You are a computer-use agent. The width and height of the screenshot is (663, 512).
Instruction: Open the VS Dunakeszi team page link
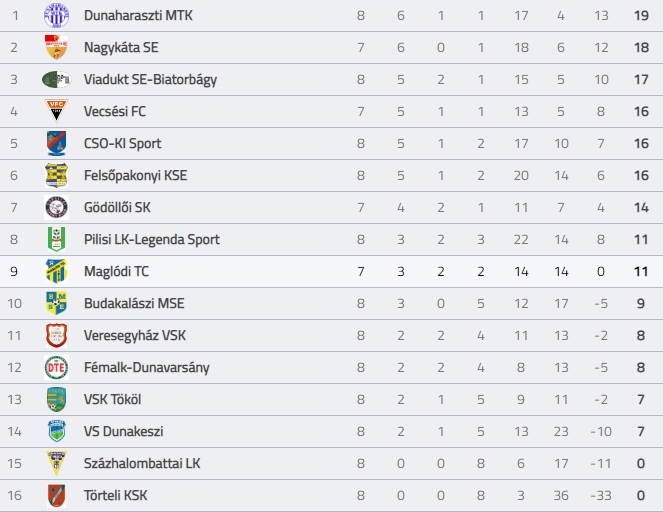pyautogui.click(x=123, y=431)
